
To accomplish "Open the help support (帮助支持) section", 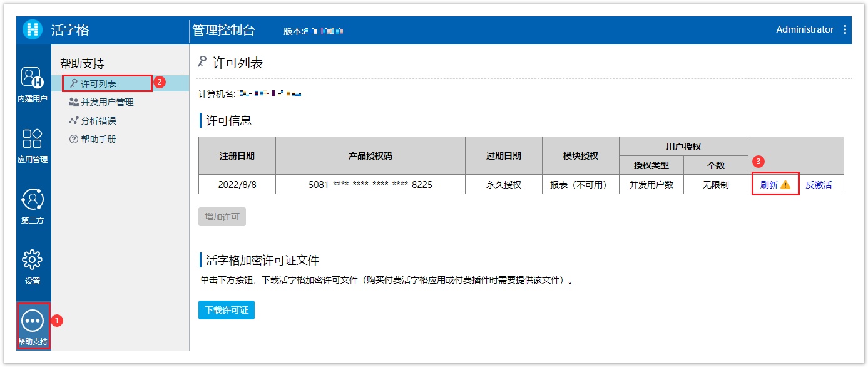I will pos(33,326).
